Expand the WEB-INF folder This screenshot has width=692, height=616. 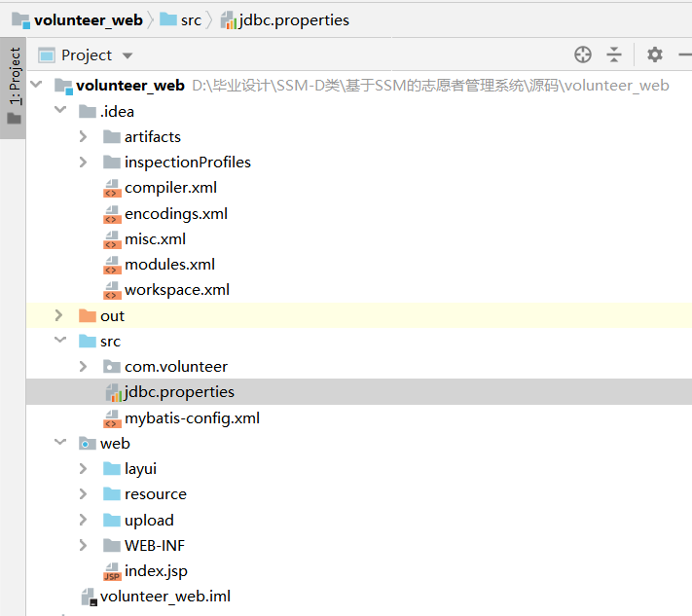coord(84,546)
